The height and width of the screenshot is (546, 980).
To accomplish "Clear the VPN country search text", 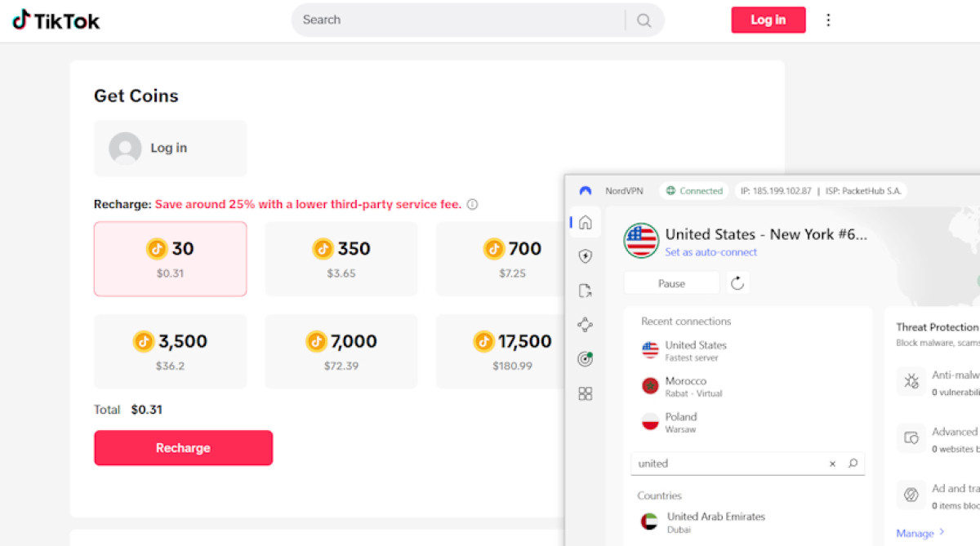I will 832,464.
